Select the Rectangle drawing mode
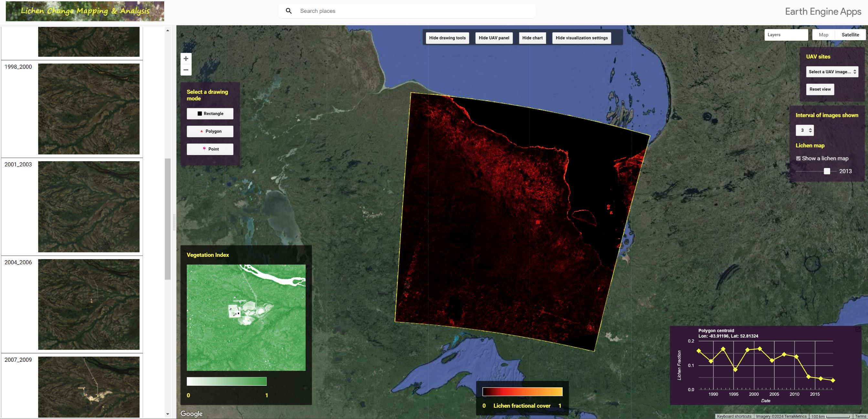This screenshot has width=868, height=419. [210, 113]
